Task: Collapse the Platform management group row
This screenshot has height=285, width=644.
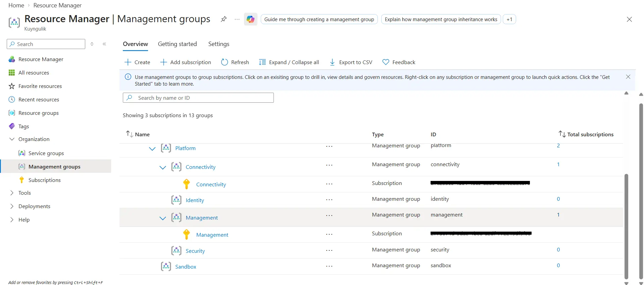Action: pos(152,148)
